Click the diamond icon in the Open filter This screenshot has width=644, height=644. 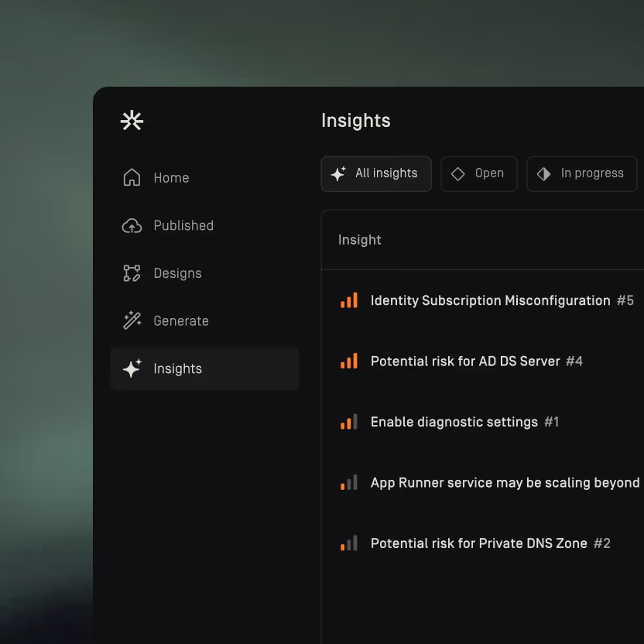pyautogui.click(x=460, y=173)
